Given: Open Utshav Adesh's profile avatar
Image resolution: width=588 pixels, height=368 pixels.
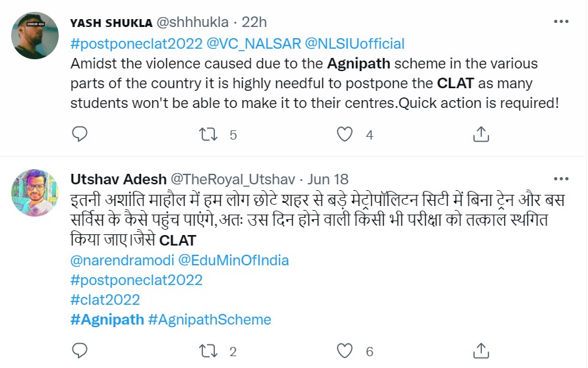Looking at the screenshot, I should click(36, 192).
